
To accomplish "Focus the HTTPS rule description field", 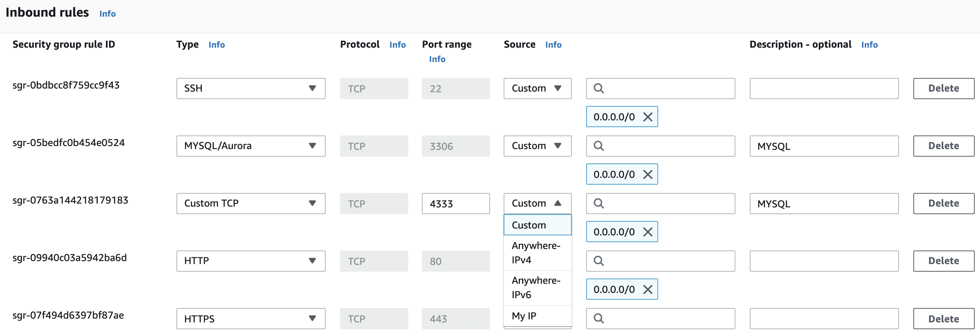I will 824,319.
